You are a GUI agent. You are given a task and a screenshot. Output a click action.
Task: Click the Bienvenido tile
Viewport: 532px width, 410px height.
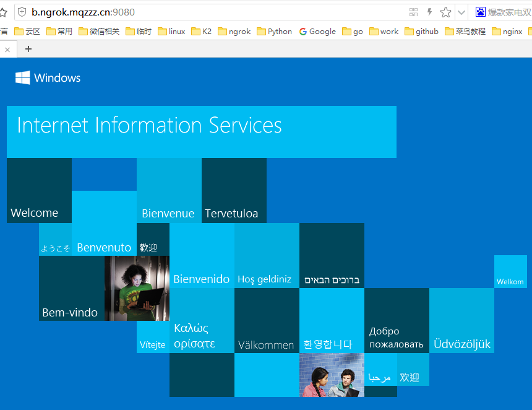click(202, 255)
